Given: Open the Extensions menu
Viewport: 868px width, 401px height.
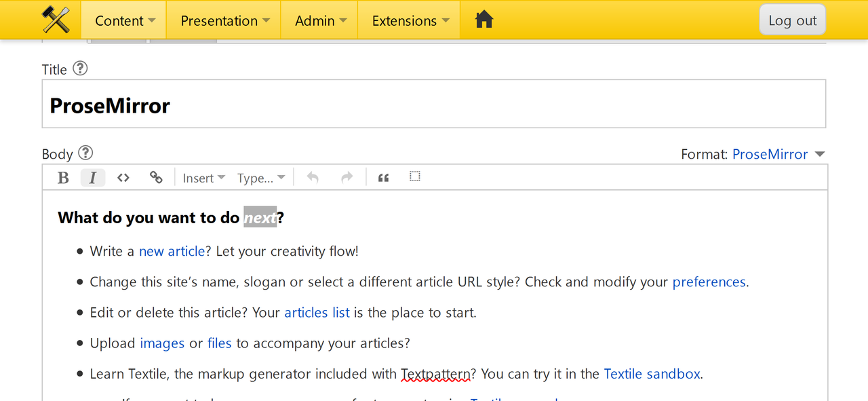Looking at the screenshot, I should [x=410, y=20].
